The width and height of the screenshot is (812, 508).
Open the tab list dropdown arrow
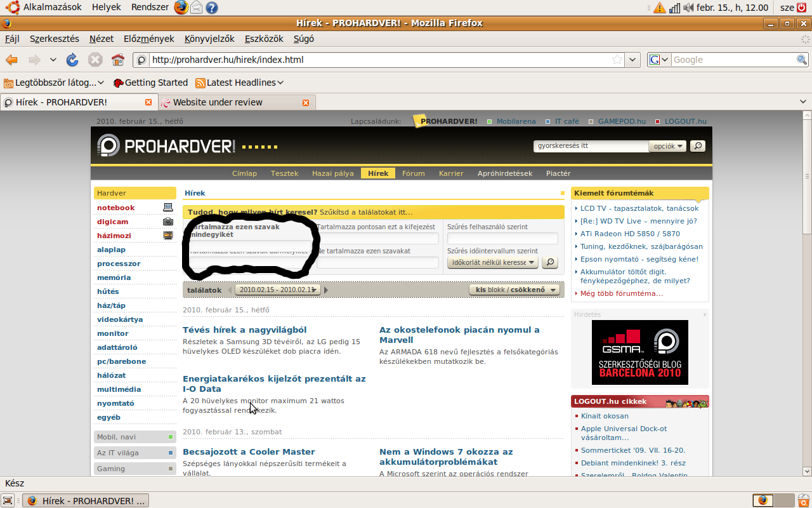(804, 102)
